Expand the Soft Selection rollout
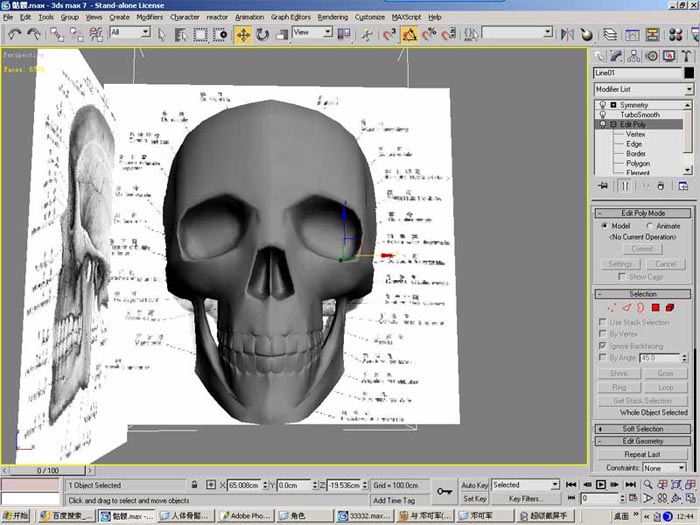The width and height of the screenshot is (700, 525). pos(643,429)
